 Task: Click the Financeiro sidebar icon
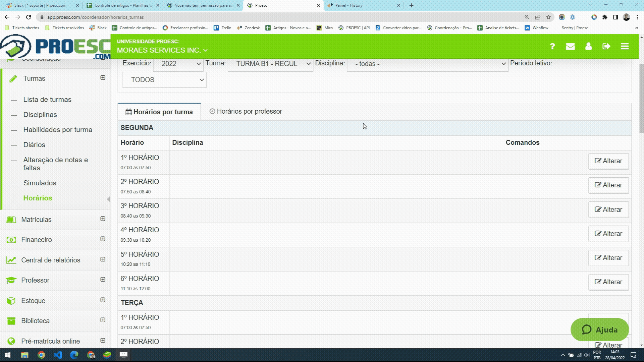pos(11,240)
